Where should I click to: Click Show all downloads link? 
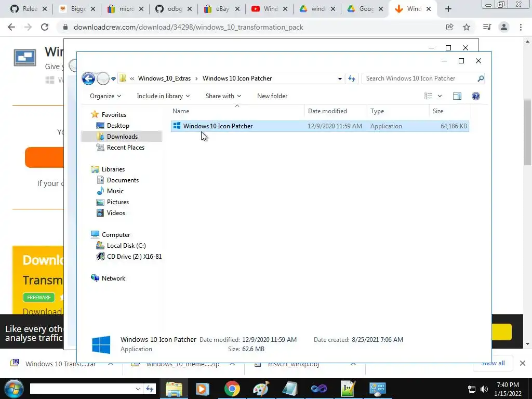coord(493,363)
